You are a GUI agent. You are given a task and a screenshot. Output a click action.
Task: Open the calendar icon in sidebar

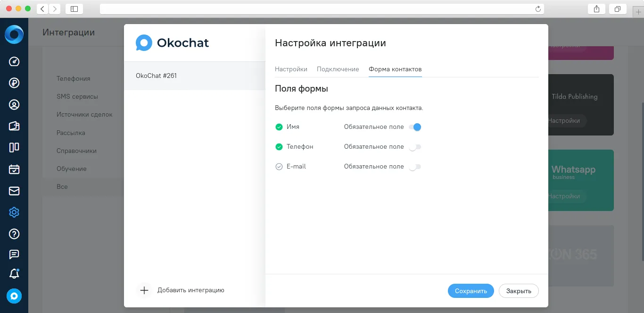tap(14, 169)
